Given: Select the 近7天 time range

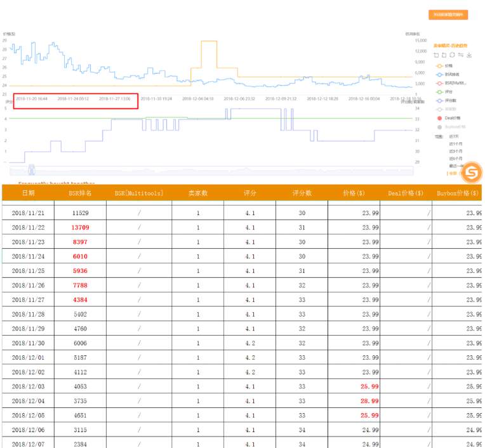Looking at the screenshot, I should pyautogui.click(x=454, y=136).
